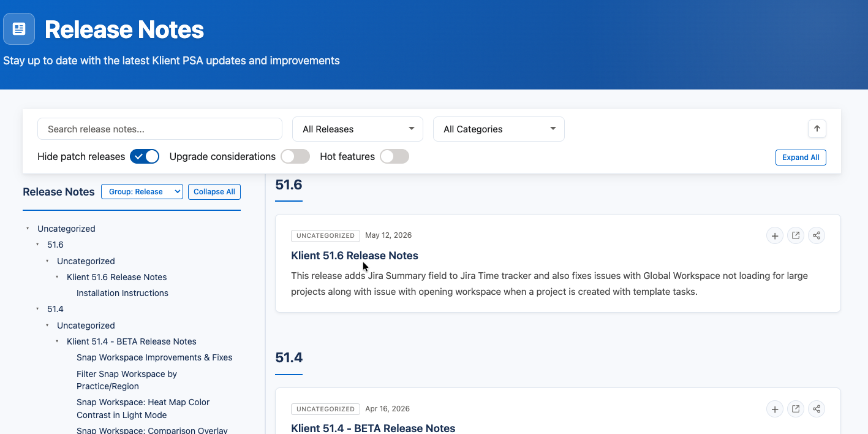
Task: Open the Klient 51.6 Release Notes card title
Action: click(355, 256)
